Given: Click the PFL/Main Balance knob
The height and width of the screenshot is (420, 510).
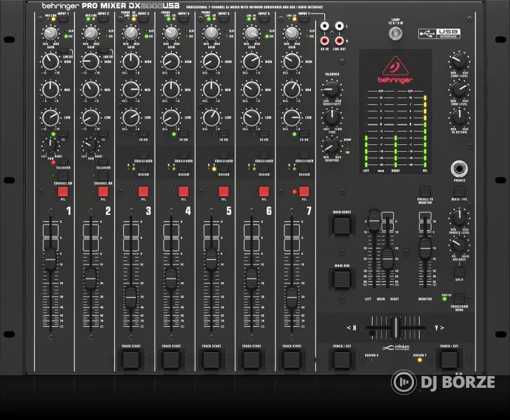Looking at the screenshot, I should pyautogui.click(x=459, y=246).
